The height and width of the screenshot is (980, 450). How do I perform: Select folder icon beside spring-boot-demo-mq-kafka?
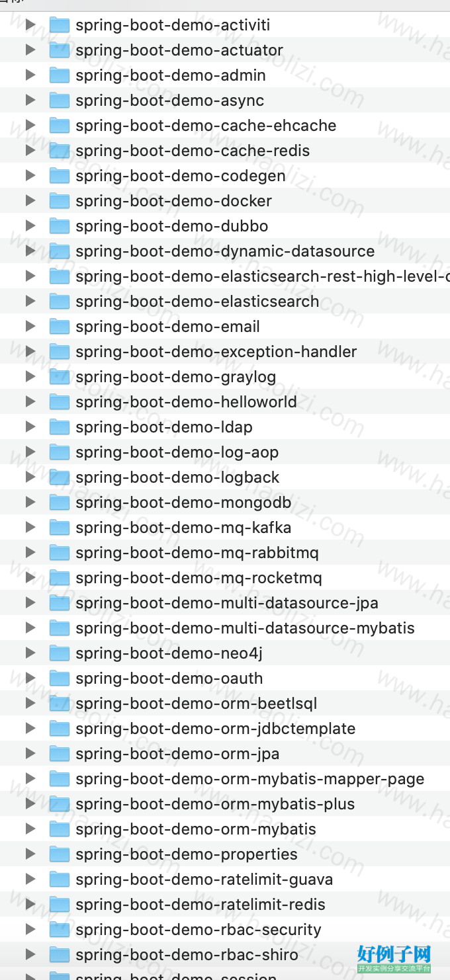[x=60, y=528]
